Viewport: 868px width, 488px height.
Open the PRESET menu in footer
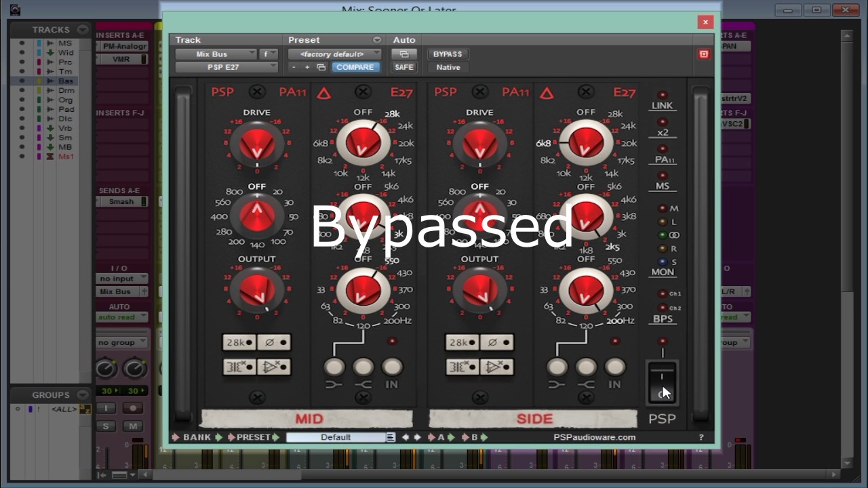(254, 437)
